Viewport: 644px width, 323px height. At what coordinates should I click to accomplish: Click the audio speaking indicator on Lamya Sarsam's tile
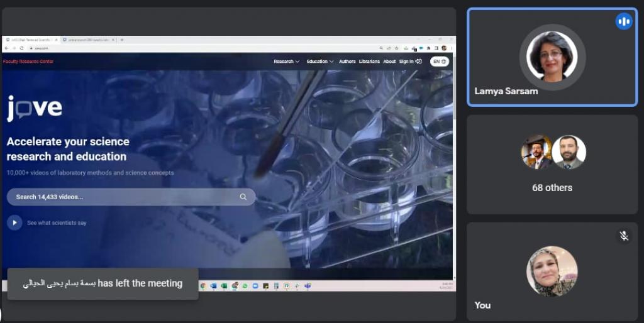click(x=624, y=21)
